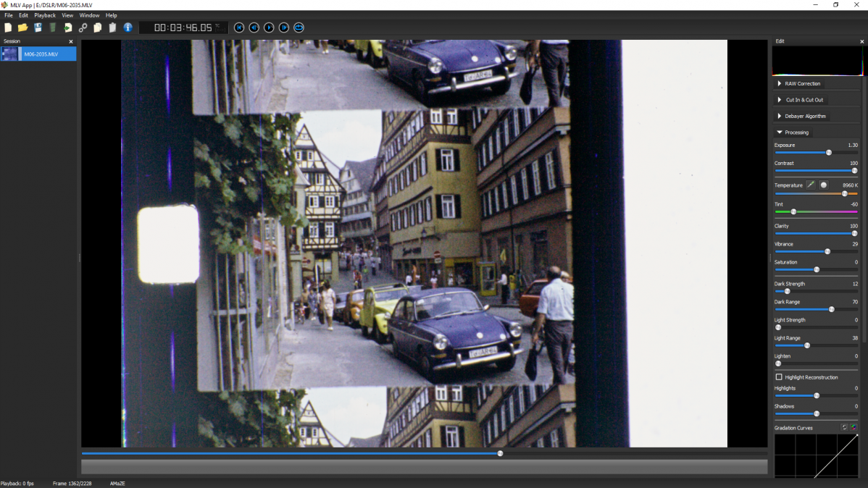
Task: Open export settings gears icon
Action: click(x=83, y=27)
